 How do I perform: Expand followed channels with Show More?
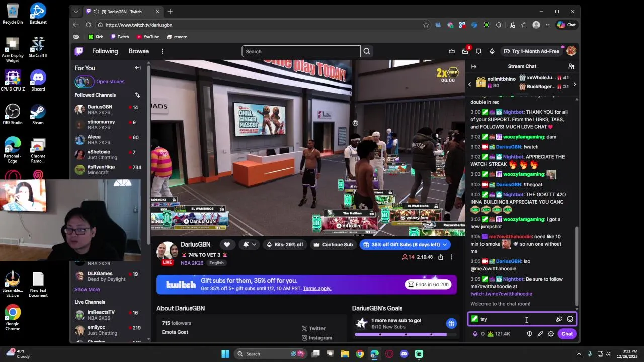(x=87, y=289)
